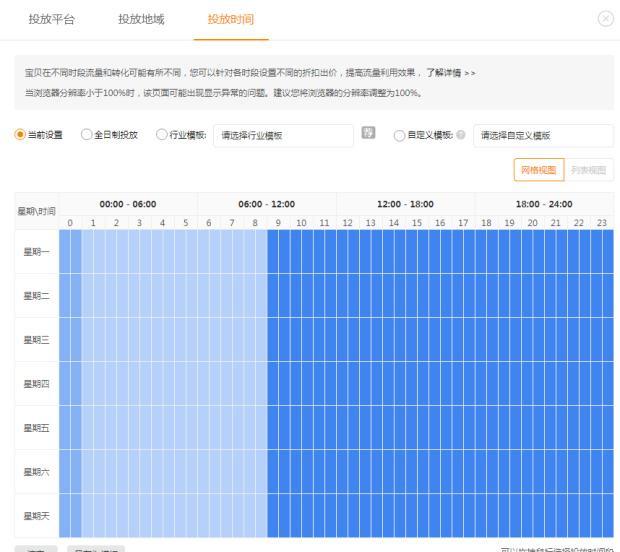The image size is (620, 552).
Task: Select the 当前设置 radio button
Action: [x=20, y=134]
